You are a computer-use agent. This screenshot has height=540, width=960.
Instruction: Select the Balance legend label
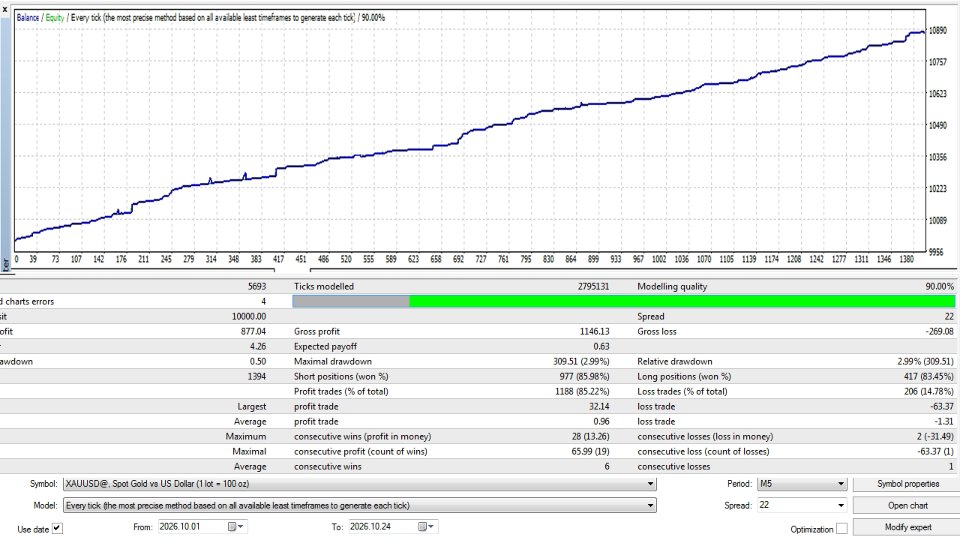pyautogui.click(x=28, y=18)
